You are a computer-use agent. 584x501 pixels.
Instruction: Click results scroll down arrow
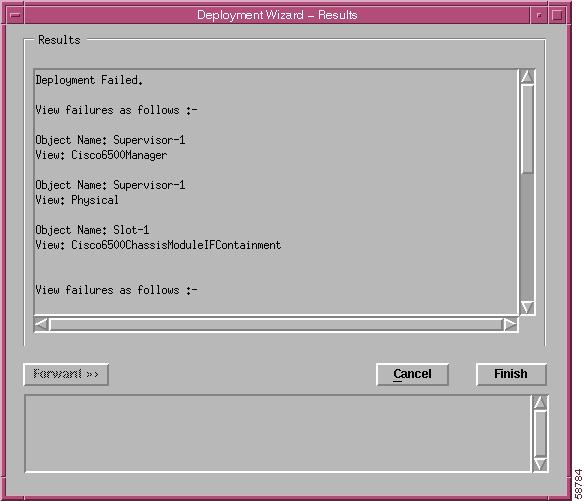tap(527, 308)
